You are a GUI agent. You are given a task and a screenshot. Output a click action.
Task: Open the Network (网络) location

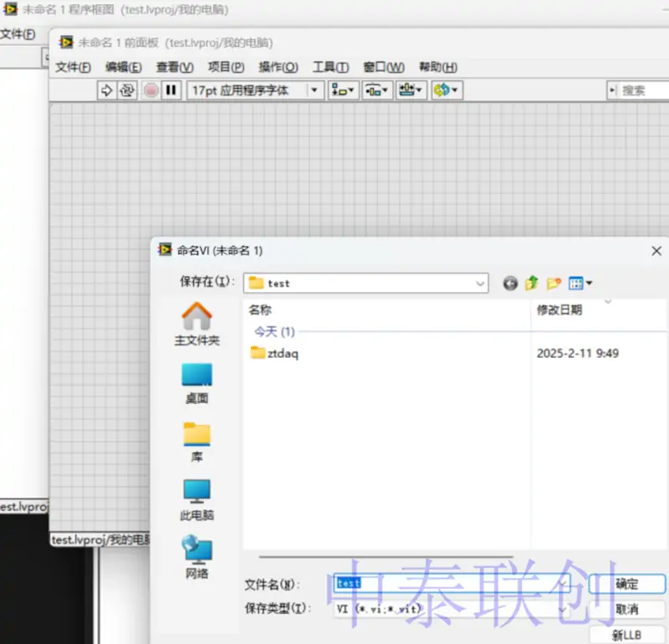pos(197,559)
